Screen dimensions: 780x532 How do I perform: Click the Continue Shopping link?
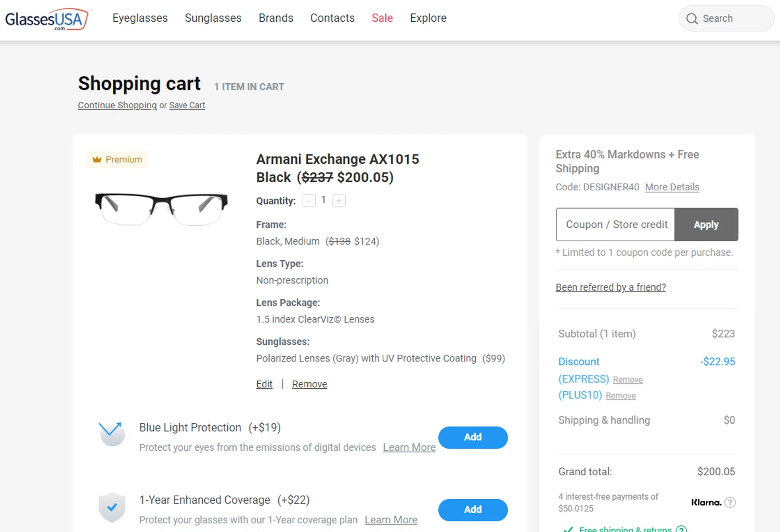click(x=118, y=105)
